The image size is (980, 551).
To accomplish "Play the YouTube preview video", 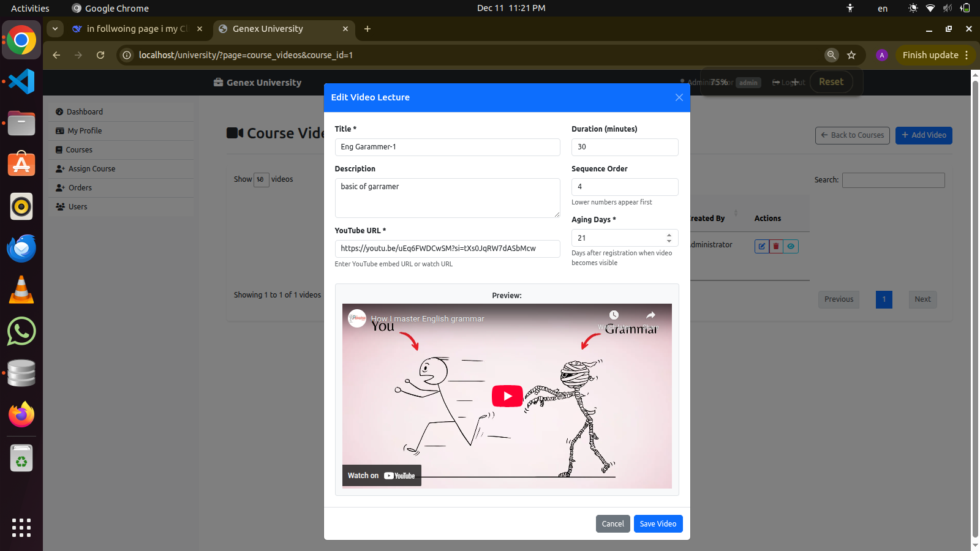I will point(507,396).
